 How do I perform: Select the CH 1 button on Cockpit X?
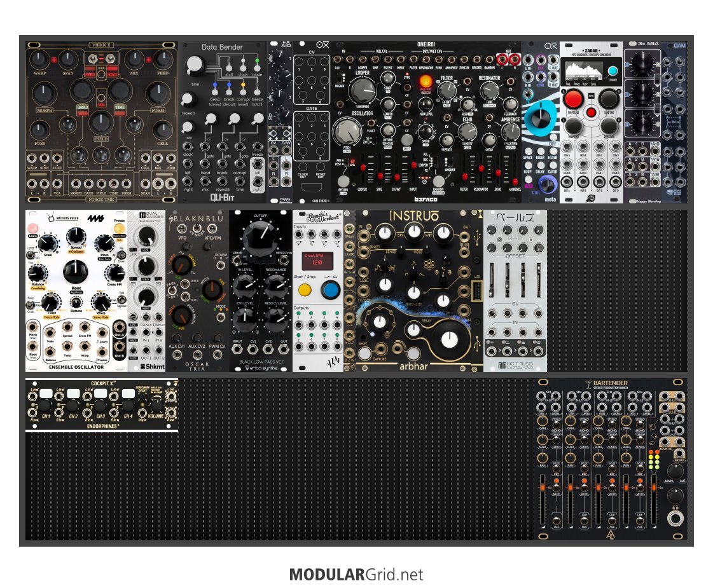click(x=46, y=394)
